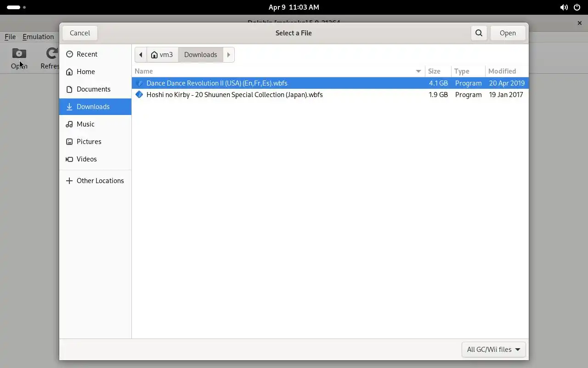Click the 19 Jan 2017 modified date
The height and width of the screenshot is (368, 588).
(x=506, y=95)
